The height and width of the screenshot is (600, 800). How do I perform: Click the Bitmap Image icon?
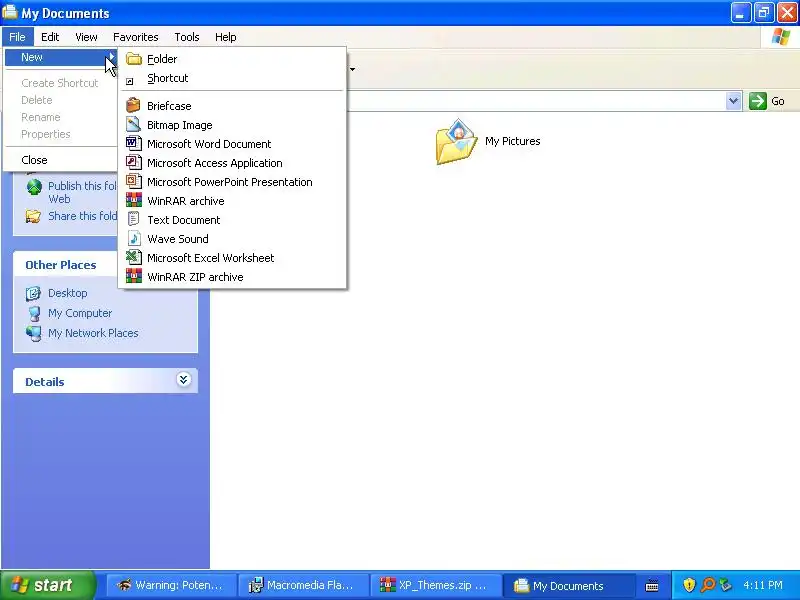click(133, 124)
